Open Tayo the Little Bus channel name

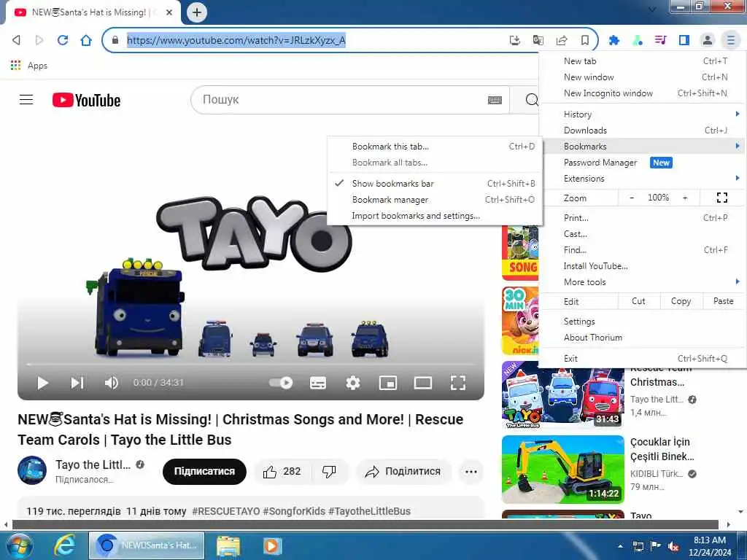[x=93, y=464]
